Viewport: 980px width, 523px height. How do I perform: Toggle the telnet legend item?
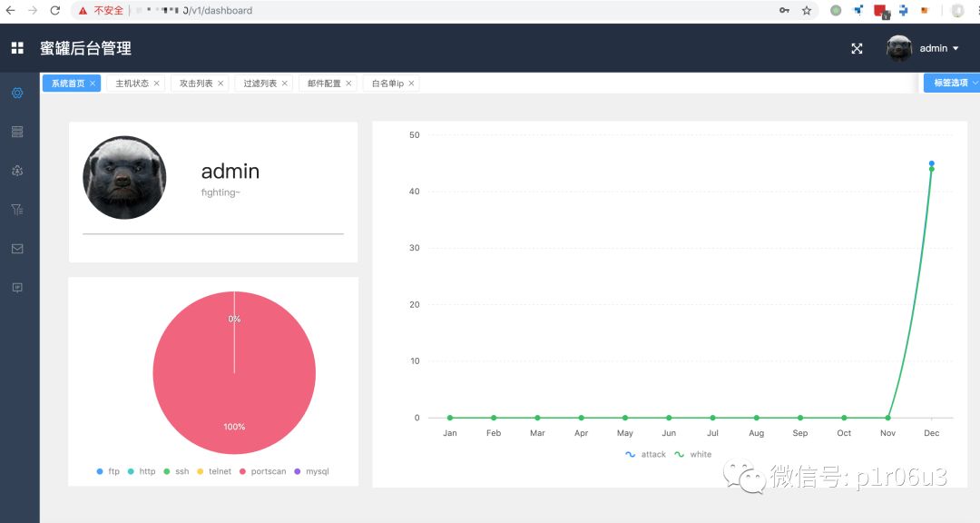[214, 471]
